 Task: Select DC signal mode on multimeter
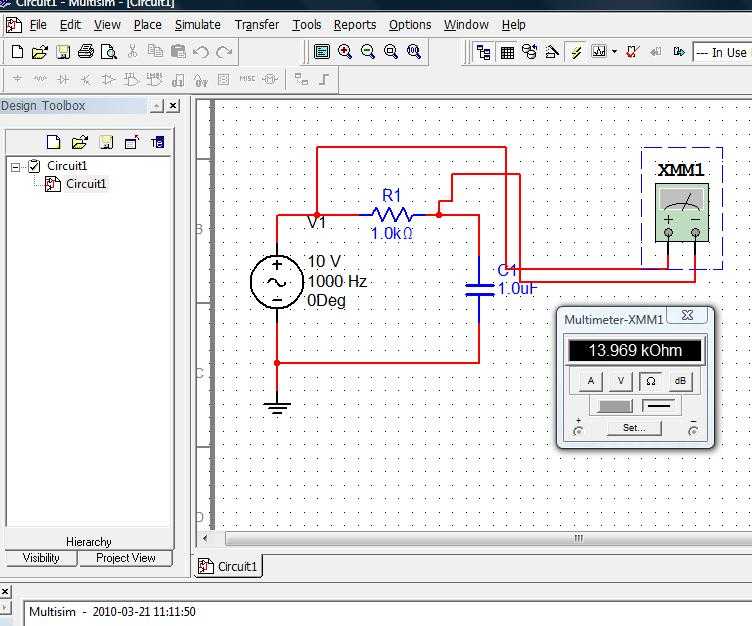[x=658, y=406]
